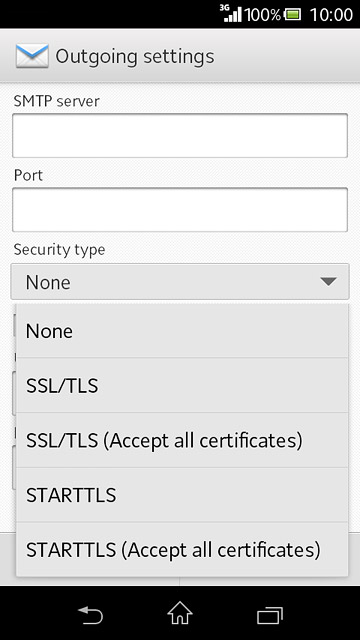360x640 pixels.
Task: Choose the plain SSL/TLS option
Action: pyautogui.click(x=182, y=385)
